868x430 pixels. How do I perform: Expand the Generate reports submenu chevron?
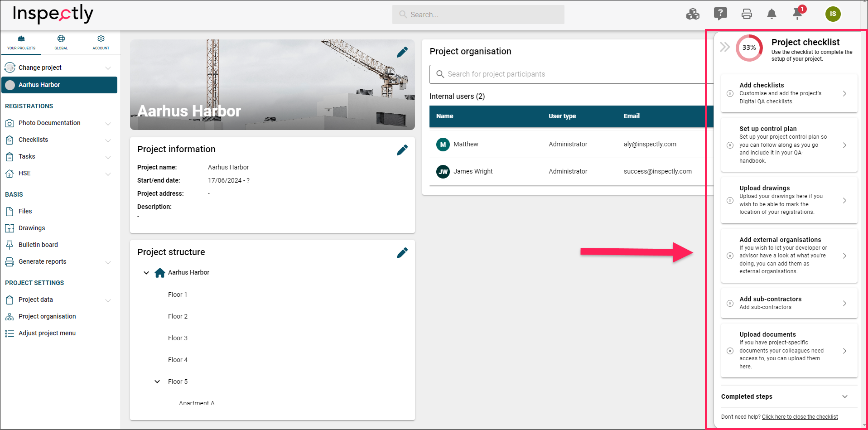[x=108, y=262]
